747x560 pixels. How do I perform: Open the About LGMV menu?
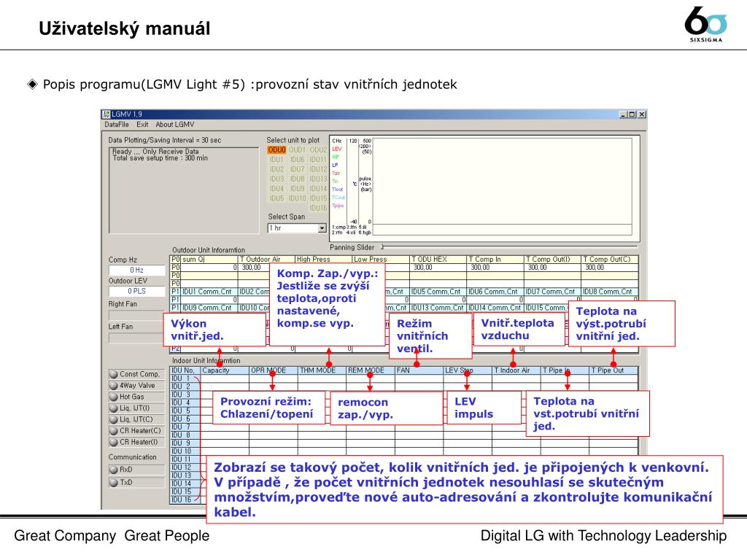click(x=175, y=124)
